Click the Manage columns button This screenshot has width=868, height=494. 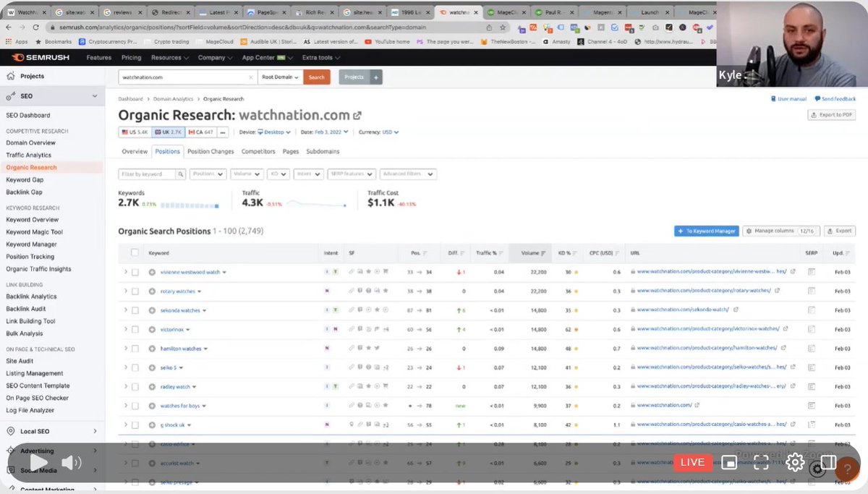coord(781,231)
